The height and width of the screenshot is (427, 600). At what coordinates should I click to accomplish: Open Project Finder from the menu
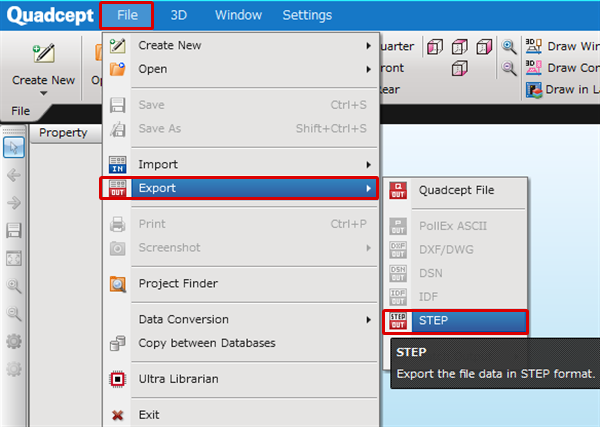point(241,284)
